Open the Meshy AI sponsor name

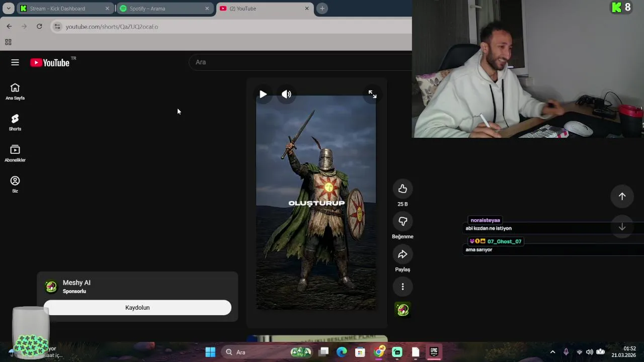pos(76,283)
